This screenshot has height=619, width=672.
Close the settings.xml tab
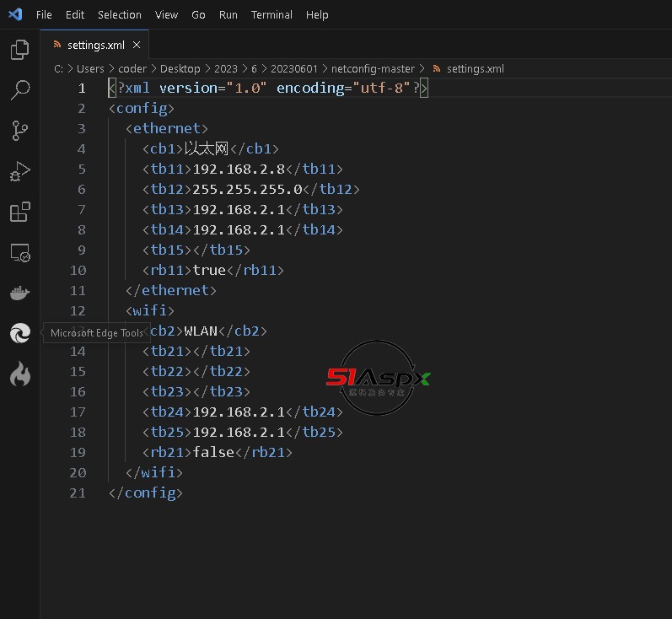pos(137,45)
